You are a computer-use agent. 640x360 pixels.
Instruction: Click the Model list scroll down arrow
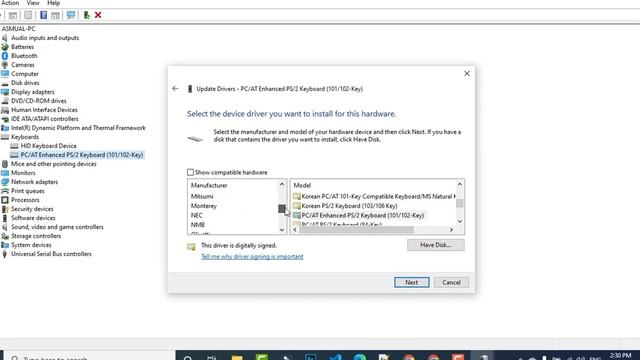click(460, 221)
